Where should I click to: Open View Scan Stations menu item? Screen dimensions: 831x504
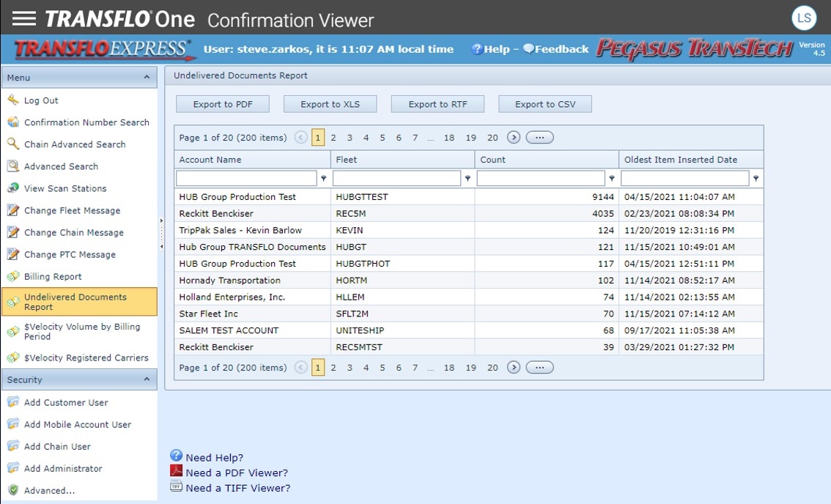point(65,188)
